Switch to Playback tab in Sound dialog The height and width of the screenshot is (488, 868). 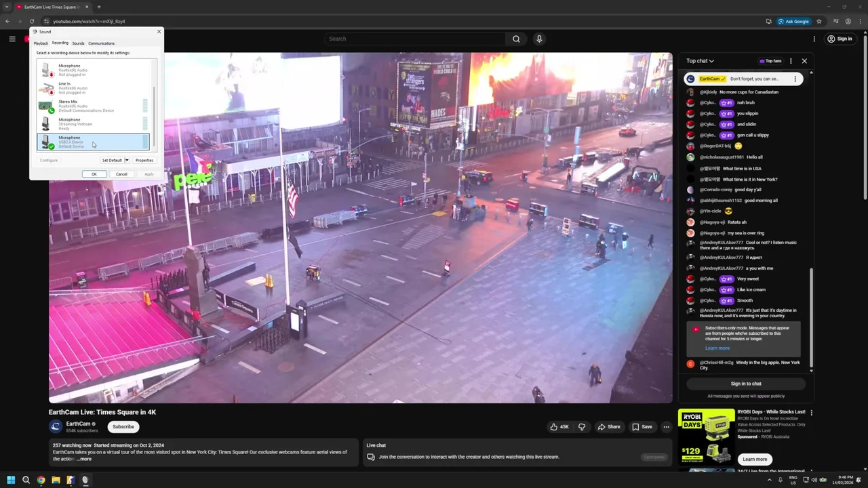tap(41, 43)
